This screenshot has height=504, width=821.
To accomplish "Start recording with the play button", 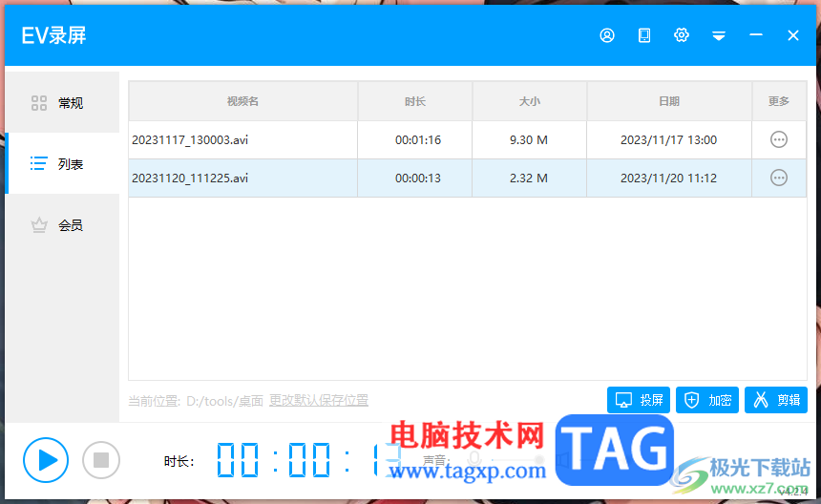I will 46,460.
